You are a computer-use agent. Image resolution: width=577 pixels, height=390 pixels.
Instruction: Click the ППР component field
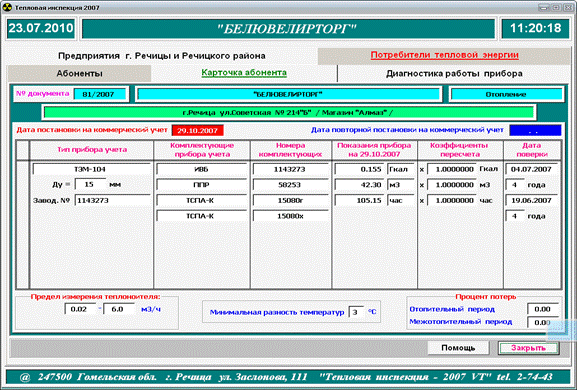coord(201,185)
